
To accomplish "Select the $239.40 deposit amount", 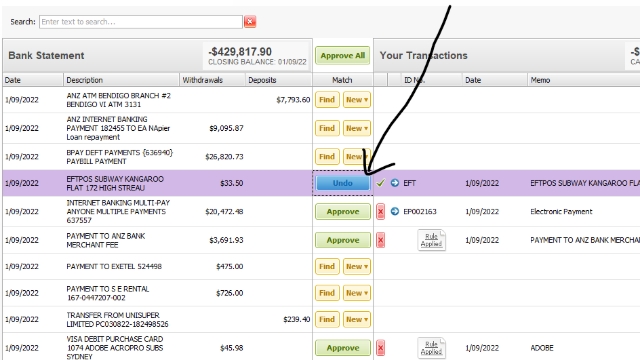I will 297,319.
